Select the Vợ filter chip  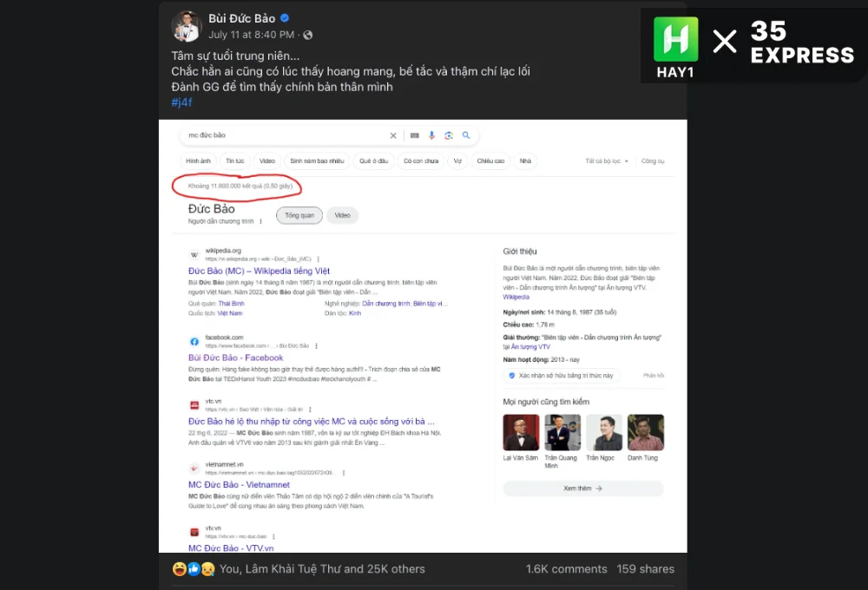457,161
